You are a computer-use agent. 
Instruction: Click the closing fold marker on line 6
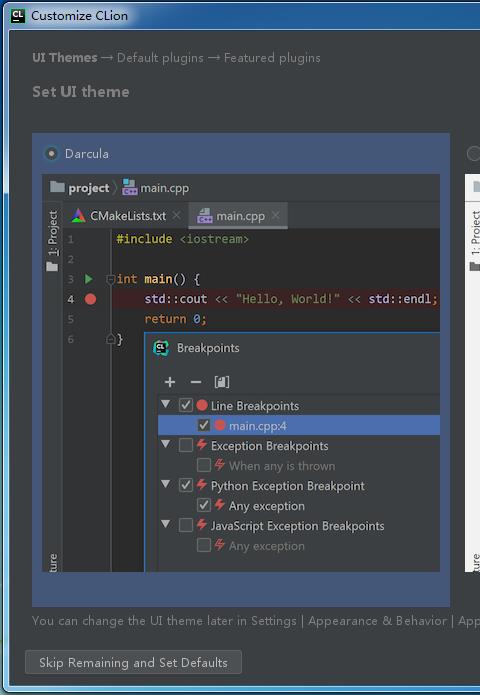point(111,339)
